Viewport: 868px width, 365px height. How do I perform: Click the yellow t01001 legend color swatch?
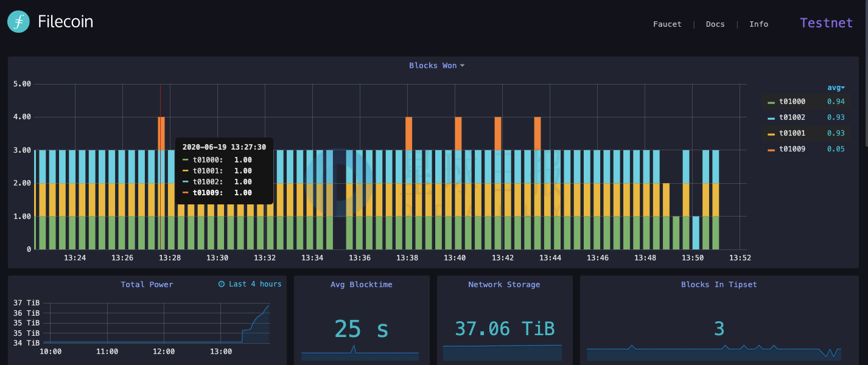[x=771, y=134]
